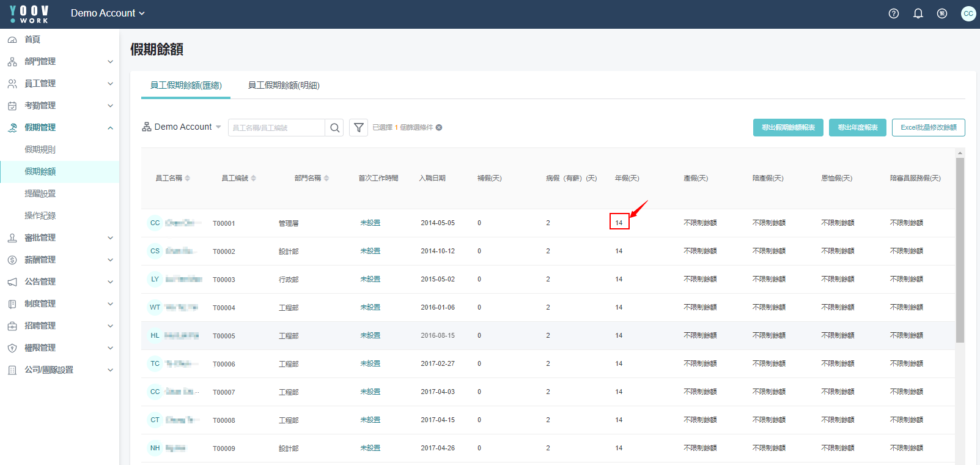Open the notifications bell

point(918,13)
